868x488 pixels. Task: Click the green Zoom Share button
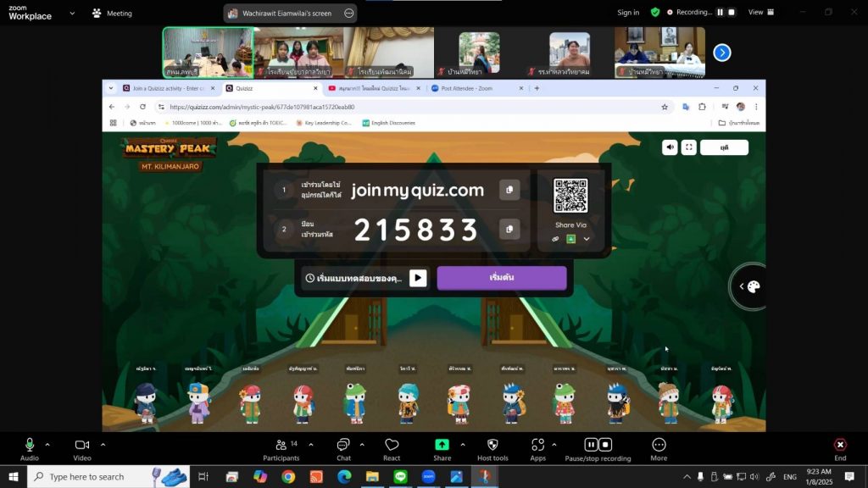pyautogui.click(x=442, y=449)
